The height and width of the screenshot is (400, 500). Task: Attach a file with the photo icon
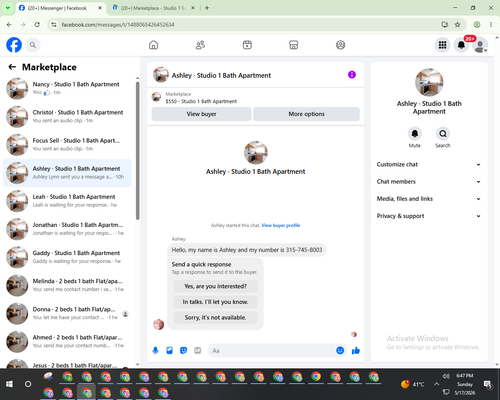(169, 350)
